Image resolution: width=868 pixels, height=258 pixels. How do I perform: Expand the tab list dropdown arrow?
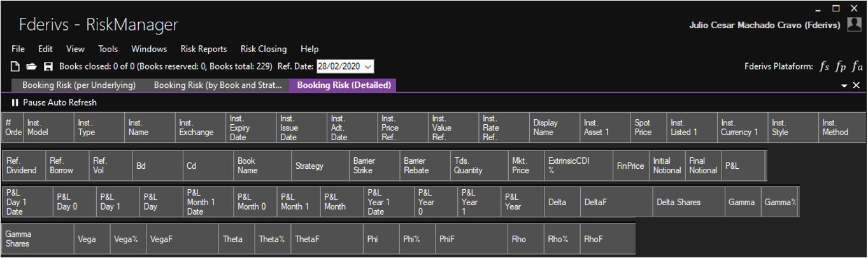[x=844, y=85]
